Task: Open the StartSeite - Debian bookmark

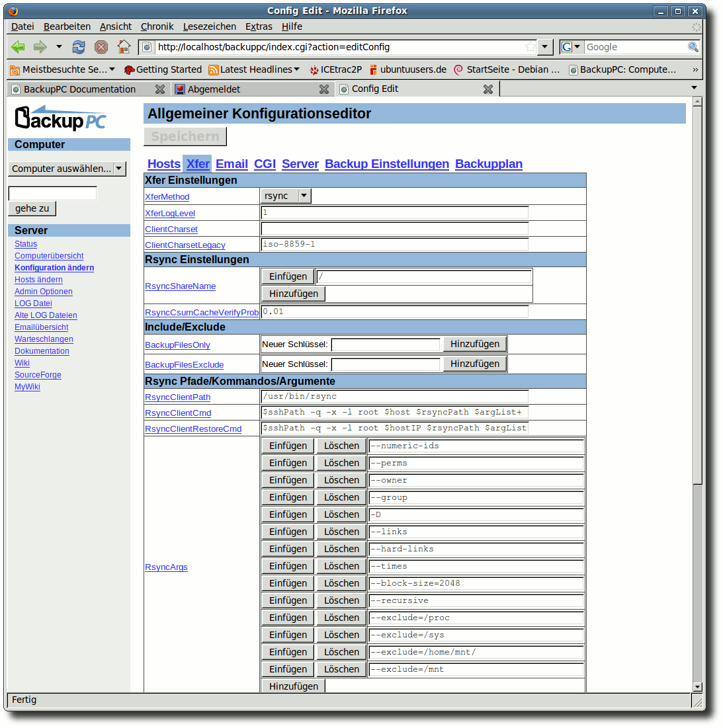Action: pyautogui.click(x=507, y=69)
